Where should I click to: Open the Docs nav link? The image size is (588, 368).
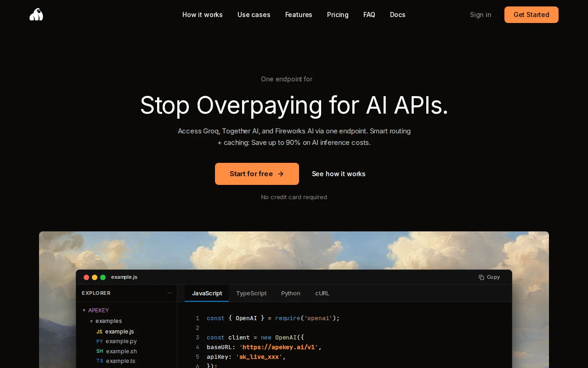click(x=398, y=15)
